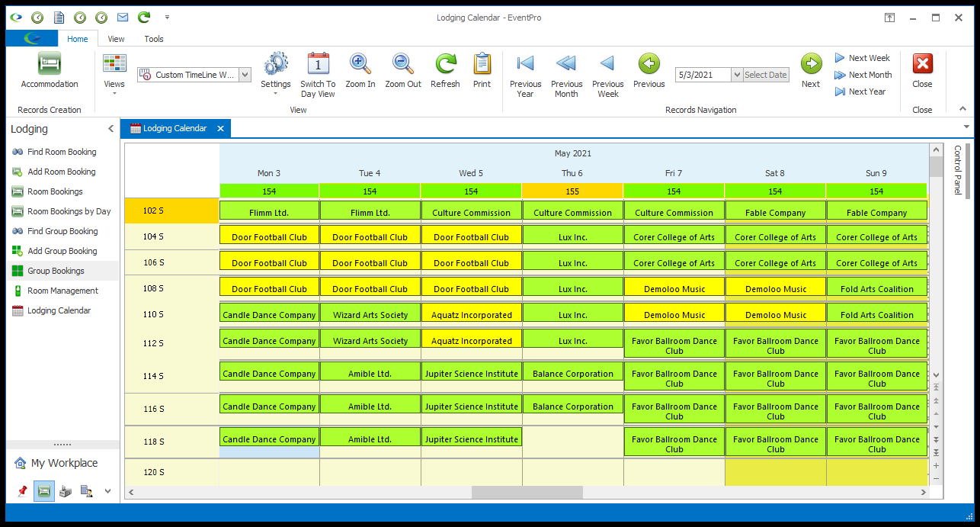Image resolution: width=980 pixels, height=527 pixels.
Task: Select Balance Corporation booking in room 114 S
Action: point(573,373)
